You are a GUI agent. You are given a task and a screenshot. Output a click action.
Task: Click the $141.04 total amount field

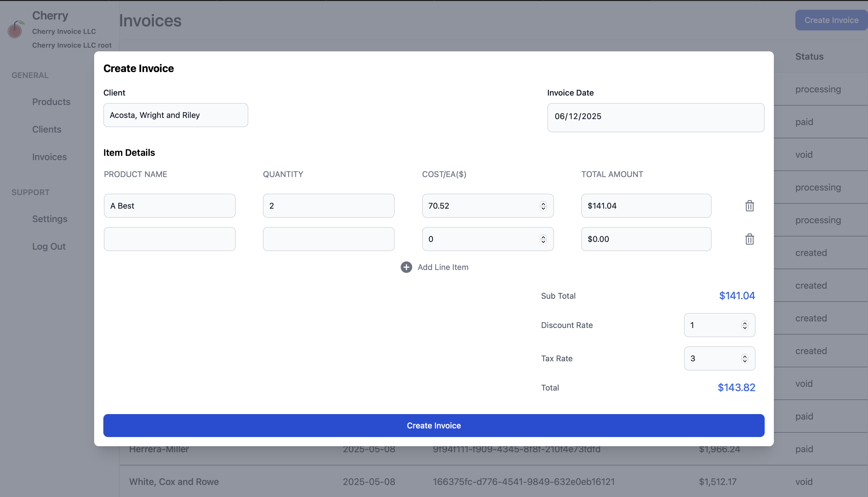click(646, 206)
